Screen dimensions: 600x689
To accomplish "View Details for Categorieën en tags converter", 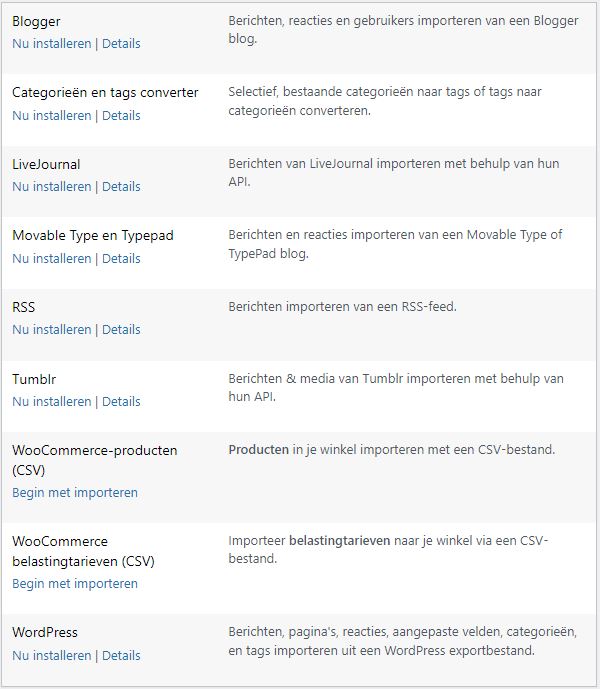I will [121, 115].
